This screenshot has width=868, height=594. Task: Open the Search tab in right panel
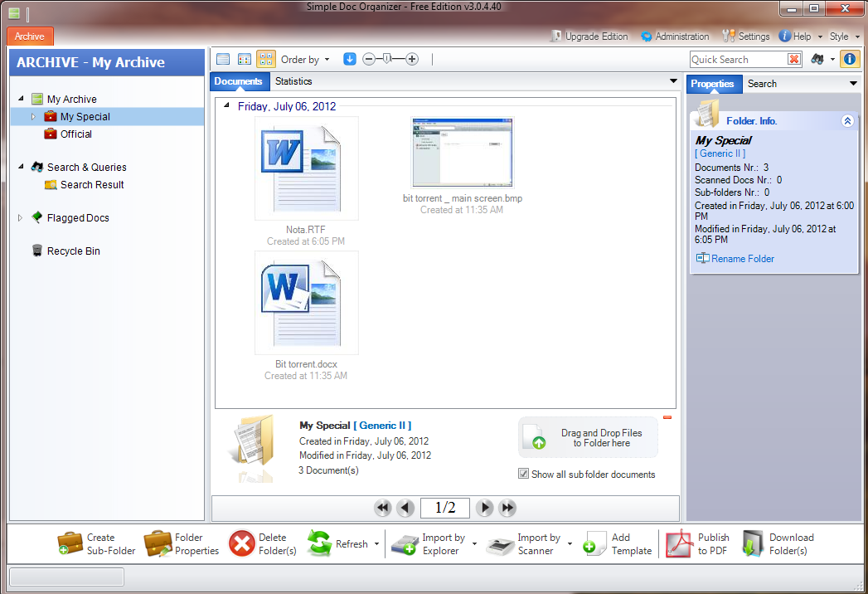[762, 83]
